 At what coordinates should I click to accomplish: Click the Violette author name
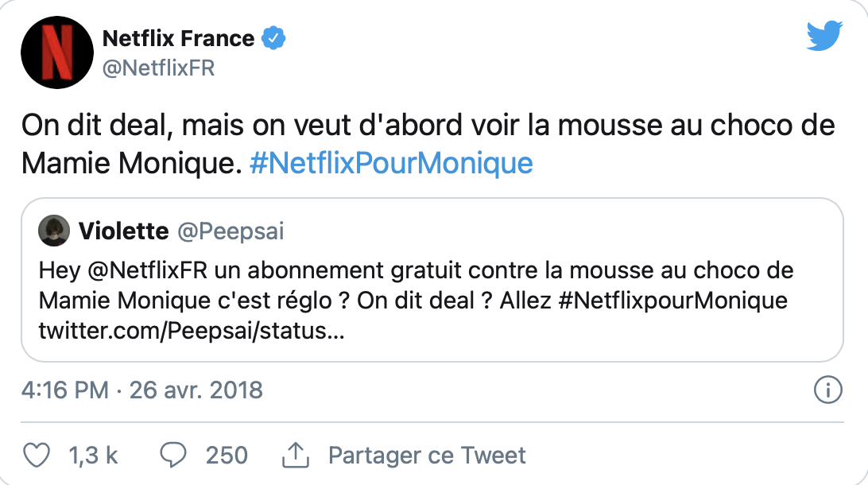point(123,231)
